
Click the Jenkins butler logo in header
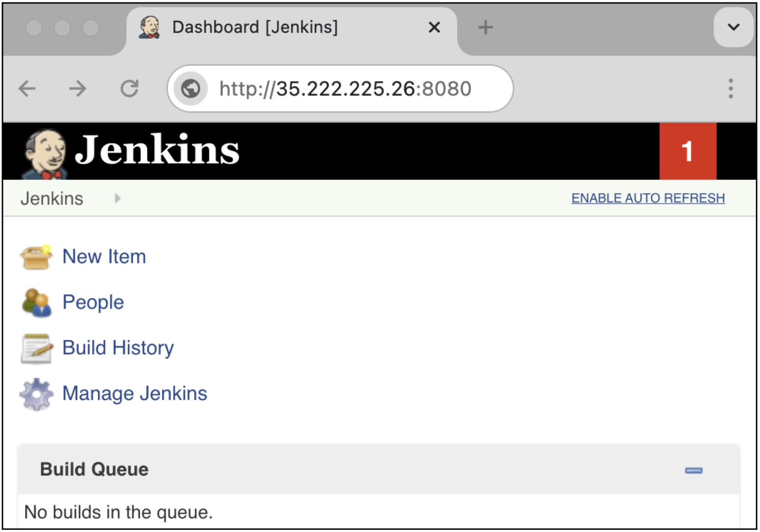coord(45,153)
